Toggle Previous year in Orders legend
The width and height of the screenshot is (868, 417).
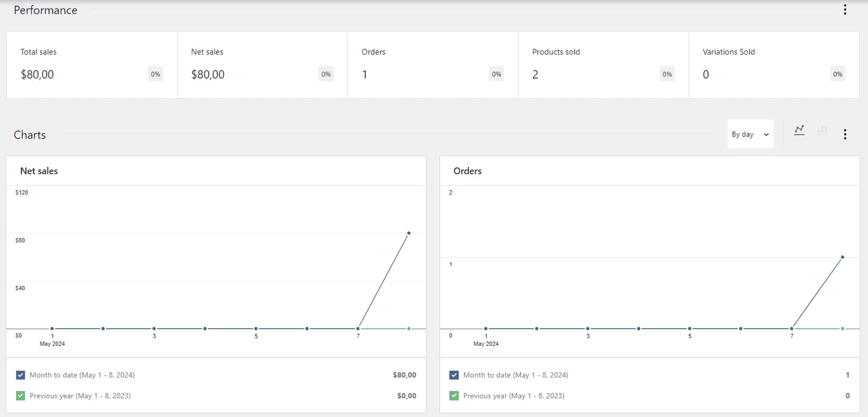point(454,395)
